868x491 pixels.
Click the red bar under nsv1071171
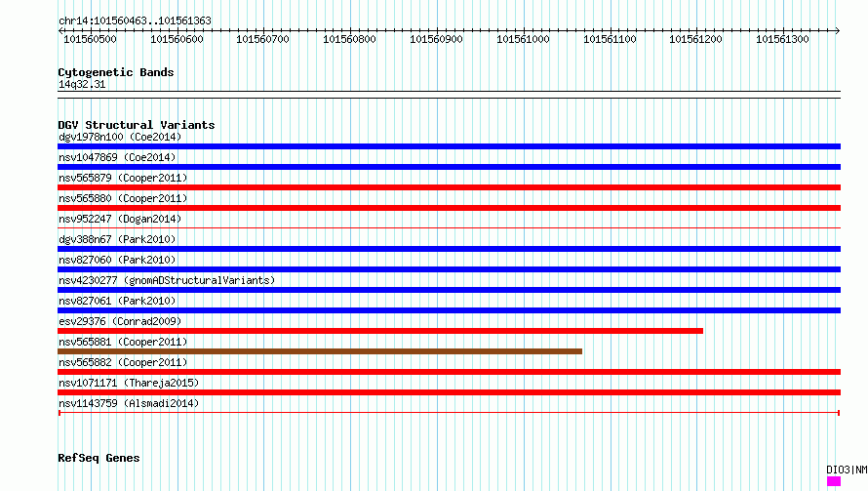click(449, 392)
